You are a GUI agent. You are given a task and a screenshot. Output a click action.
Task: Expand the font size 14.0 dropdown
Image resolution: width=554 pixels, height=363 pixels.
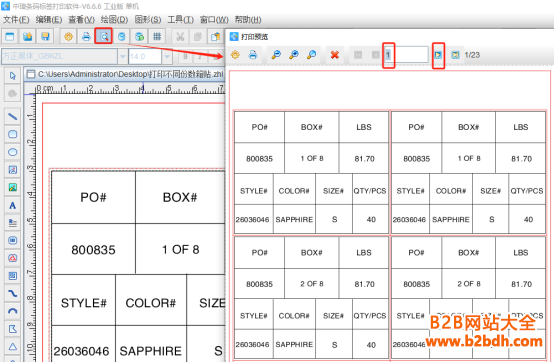167,57
